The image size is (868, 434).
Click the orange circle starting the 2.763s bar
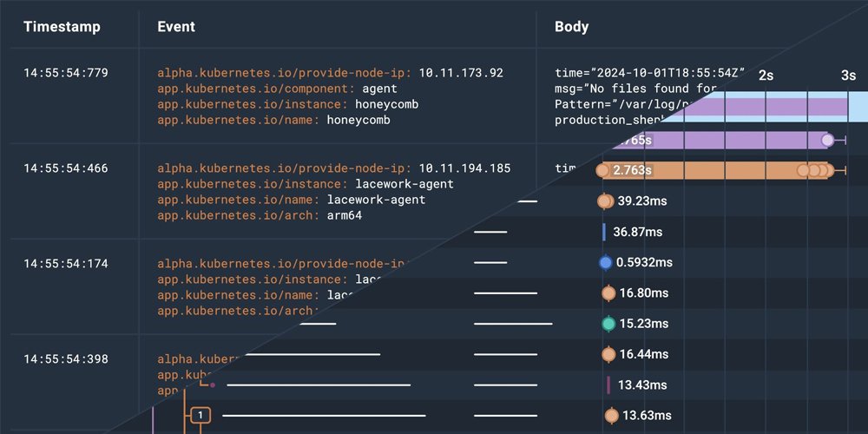pyautogui.click(x=602, y=170)
